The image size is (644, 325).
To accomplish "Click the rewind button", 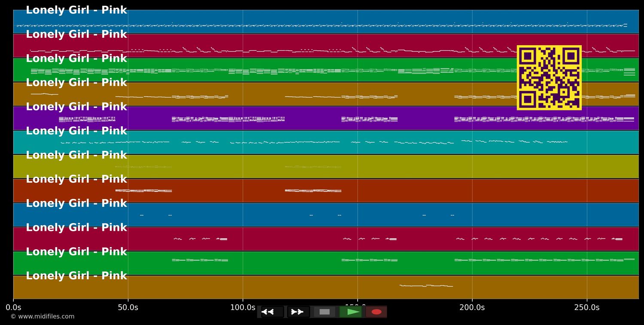I will 272,312.
